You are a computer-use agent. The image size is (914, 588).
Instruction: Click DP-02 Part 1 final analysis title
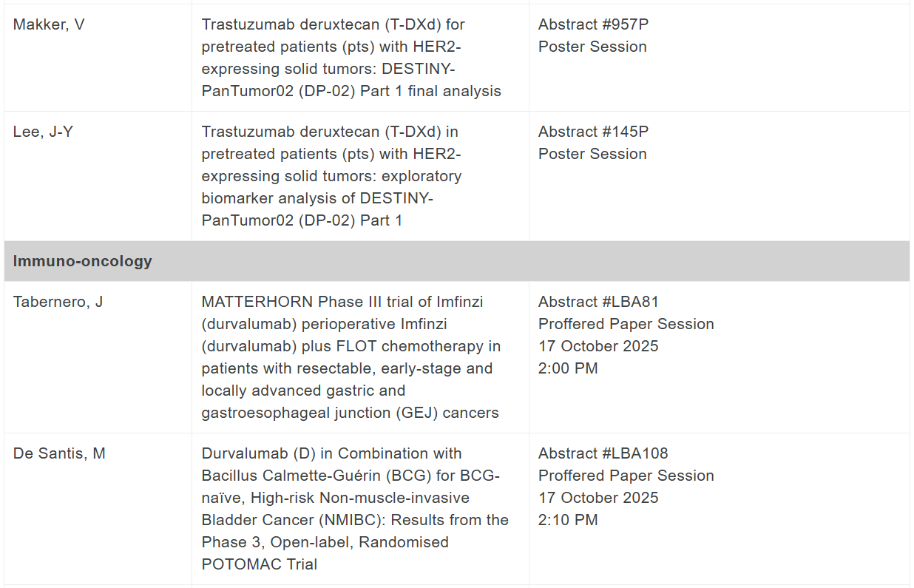pyautogui.click(x=351, y=91)
